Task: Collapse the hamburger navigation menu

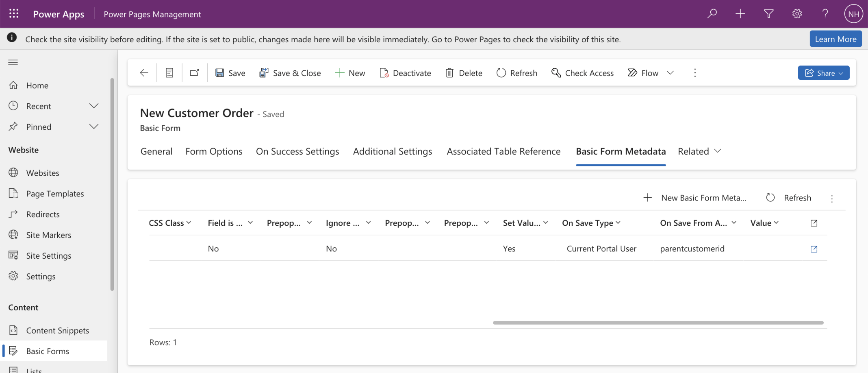Action: (13, 62)
